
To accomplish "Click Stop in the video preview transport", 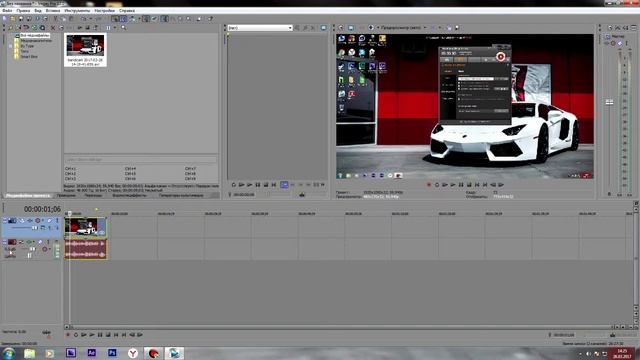I will coord(469,184).
